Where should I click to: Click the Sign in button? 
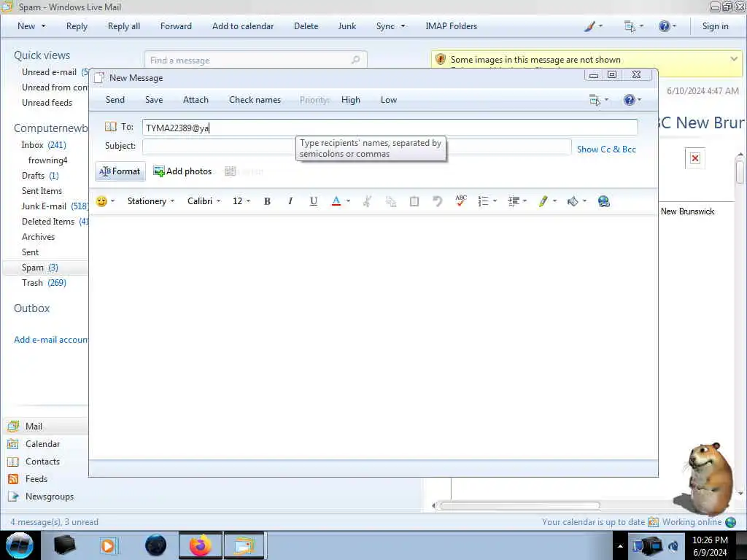click(715, 26)
